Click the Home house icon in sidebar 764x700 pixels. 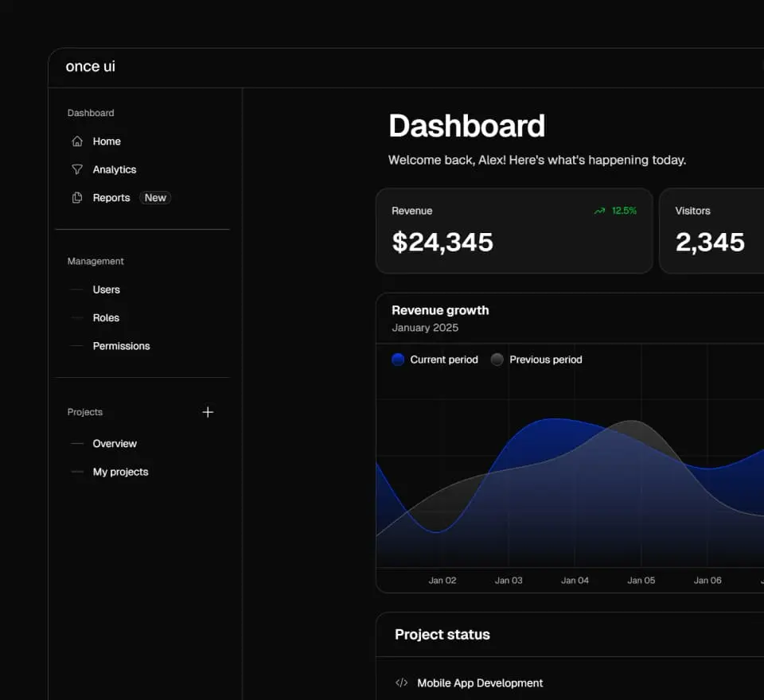[77, 142]
